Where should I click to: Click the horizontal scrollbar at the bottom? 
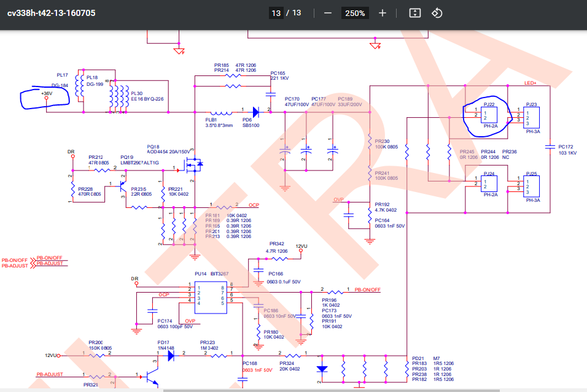(332, 391)
